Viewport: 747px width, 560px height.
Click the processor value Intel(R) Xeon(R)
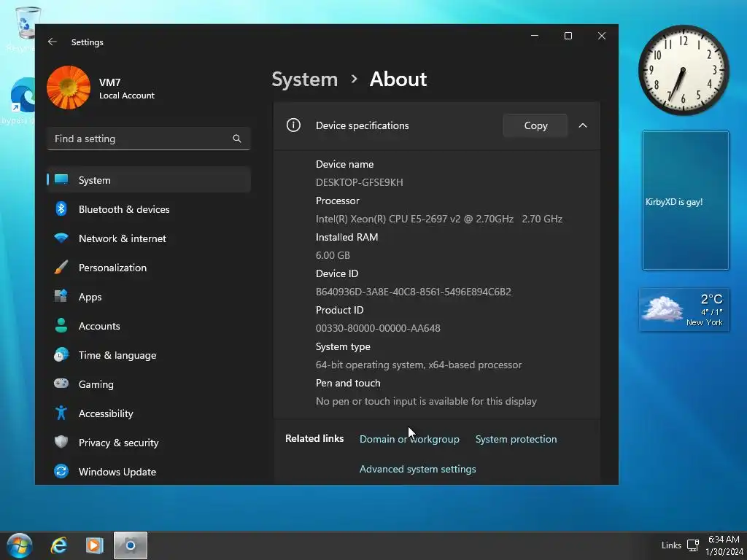point(438,219)
